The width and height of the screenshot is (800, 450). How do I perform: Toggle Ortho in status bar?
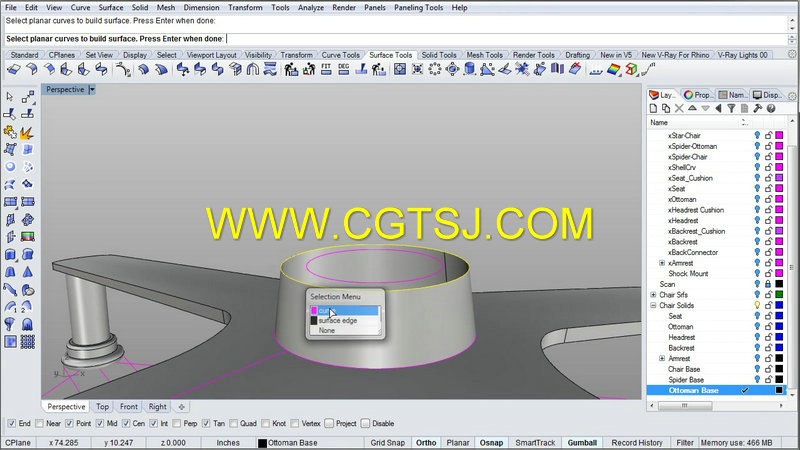(426, 443)
